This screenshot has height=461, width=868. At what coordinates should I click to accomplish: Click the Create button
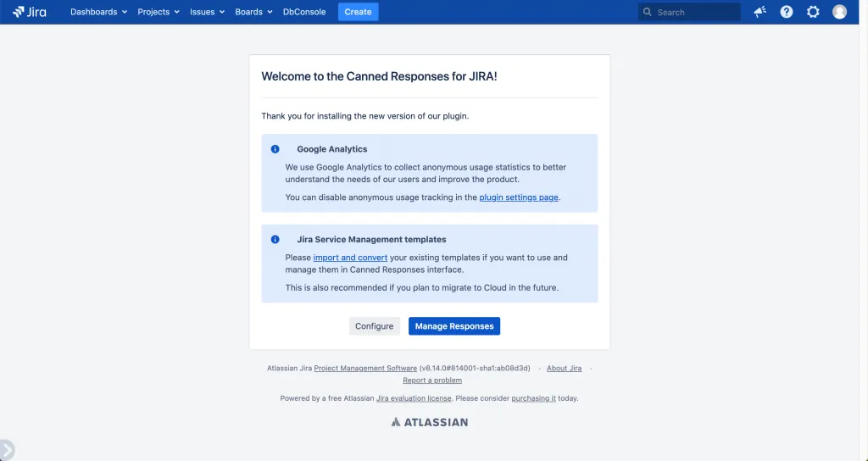pos(359,12)
